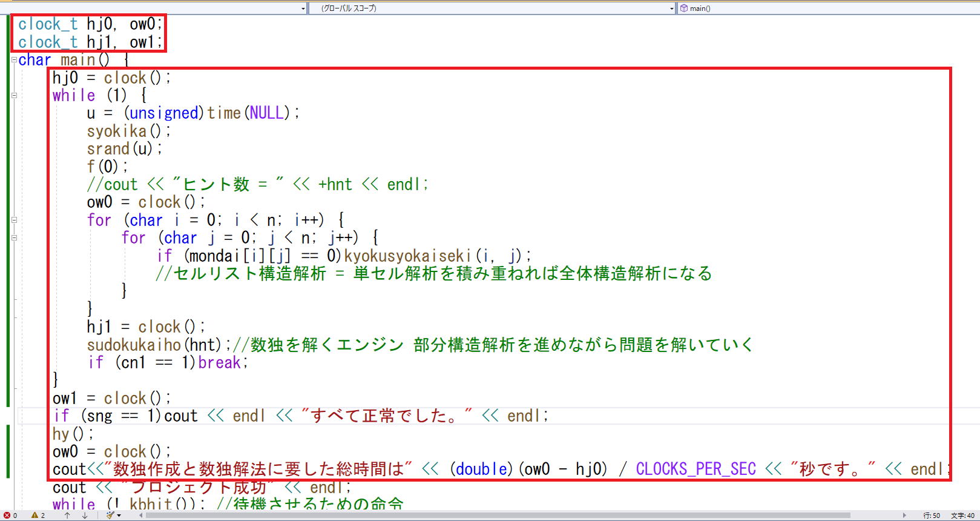Open the code cleanup dropdown arrow
The image size is (980, 521).
coord(119,516)
